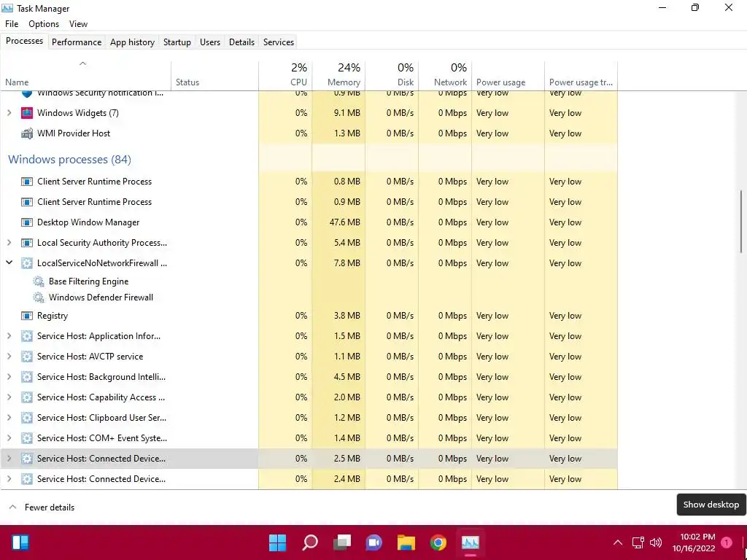Open File Explorer from the taskbar
747x560 pixels.
(406, 542)
